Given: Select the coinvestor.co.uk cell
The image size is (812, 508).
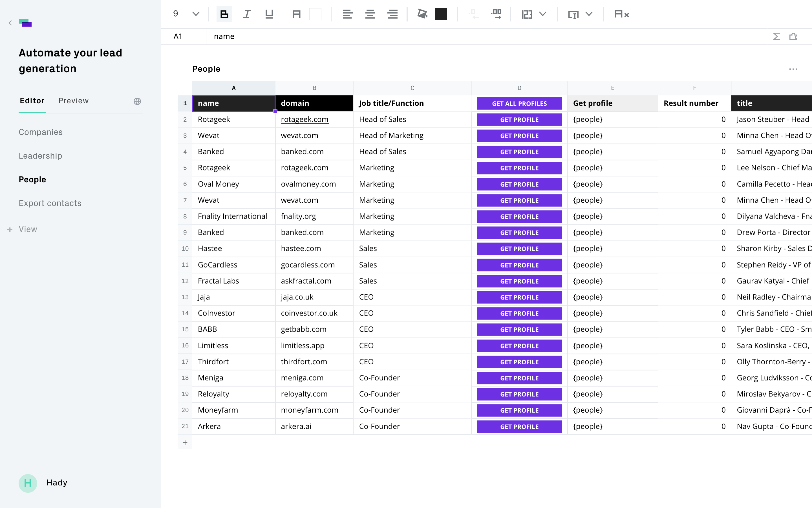Looking at the screenshot, I should tap(314, 313).
